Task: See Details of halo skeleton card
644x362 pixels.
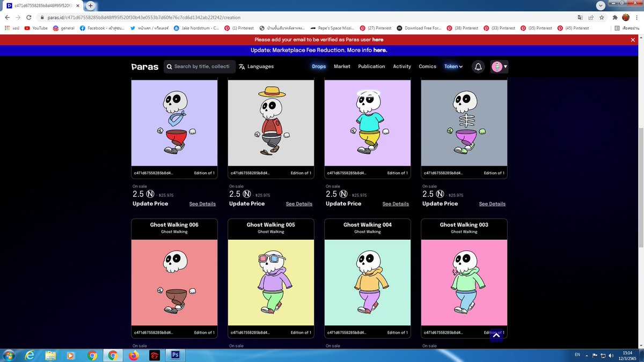Action: point(396,204)
